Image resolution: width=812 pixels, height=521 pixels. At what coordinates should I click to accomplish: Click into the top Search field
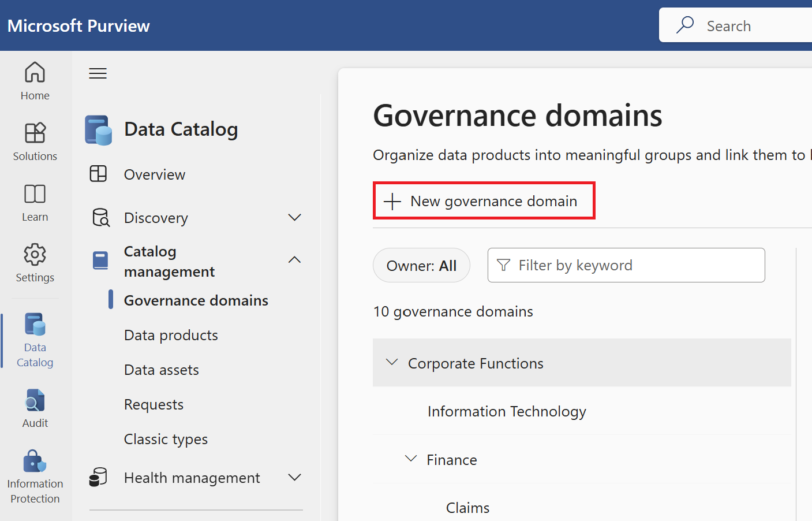pyautogui.click(x=736, y=25)
